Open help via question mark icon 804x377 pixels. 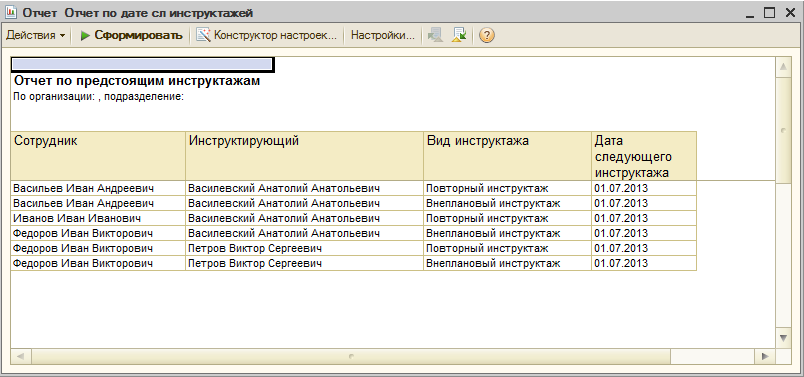(487, 35)
